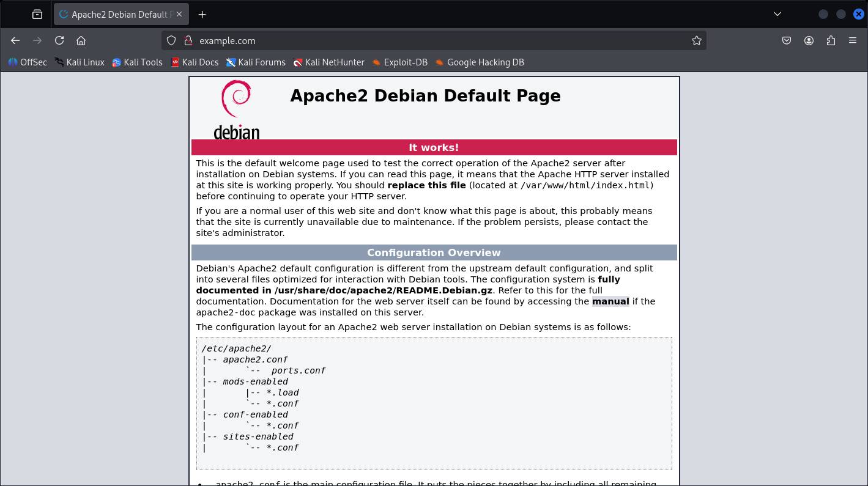868x486 pixels.
Task: Open the Google Hacking DB bookmark
Action: pos(480,62)
